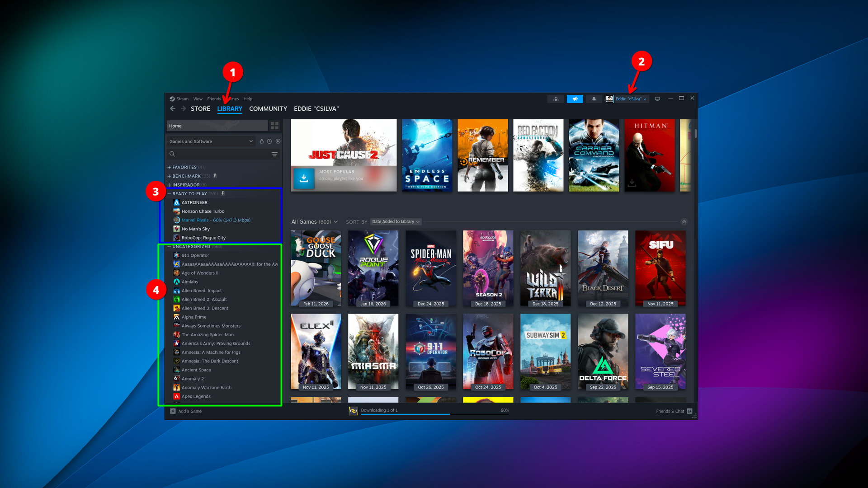Viewport: 868px width, 488px height.
Task: Select No Man's Sky in the sidebar
Action: pyautogui.click(x=195, y=229)
